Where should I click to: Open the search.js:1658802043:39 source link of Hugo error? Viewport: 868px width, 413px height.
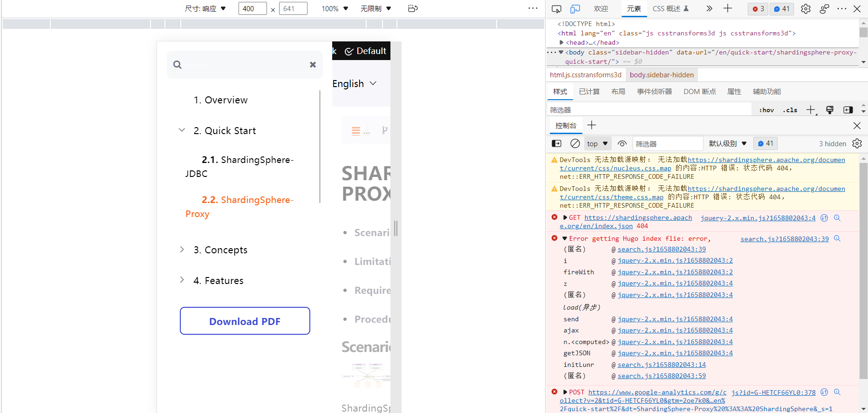785,239
